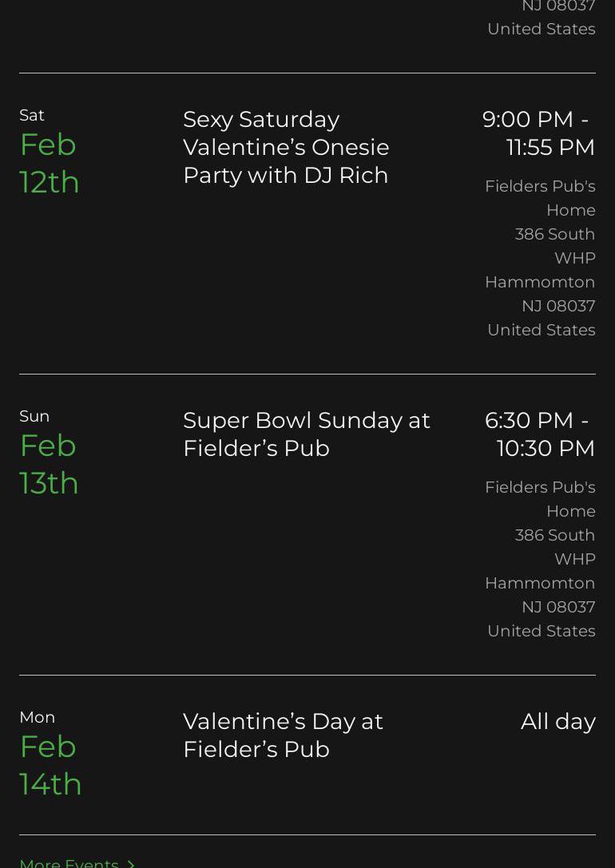Open the Super Bowl Sunday at Fielder's Pub event
615x868 pixels.
click(306, 434)
